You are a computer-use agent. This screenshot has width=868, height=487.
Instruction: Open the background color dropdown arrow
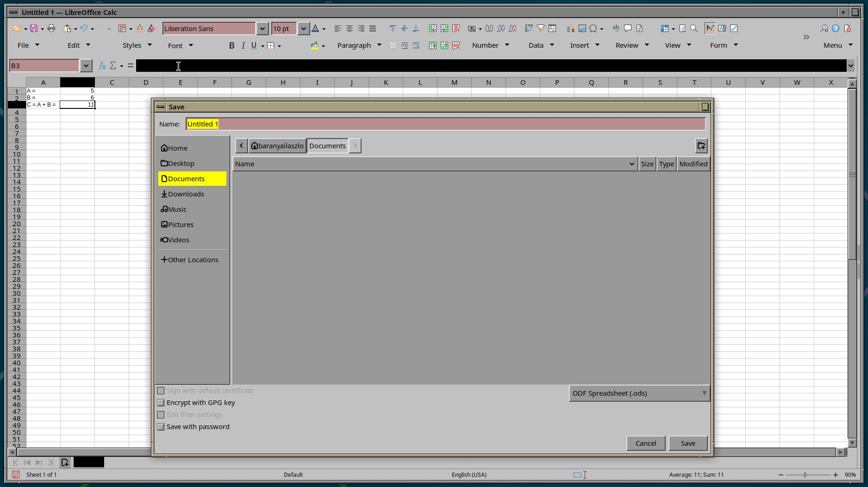click(323, 46)
